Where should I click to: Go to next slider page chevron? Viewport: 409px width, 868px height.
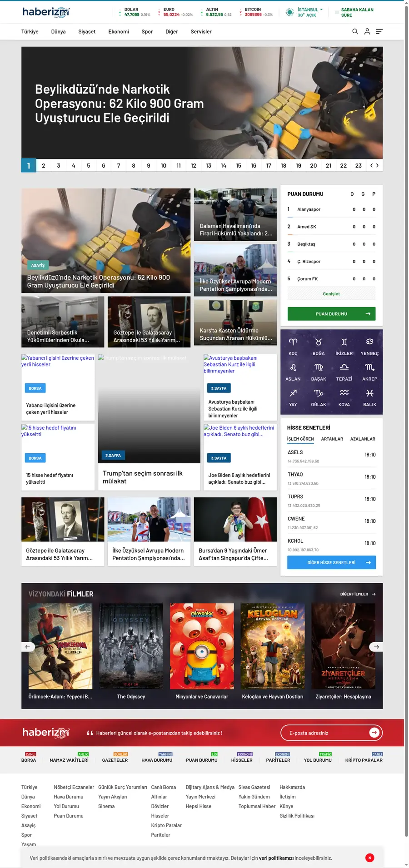377,165
